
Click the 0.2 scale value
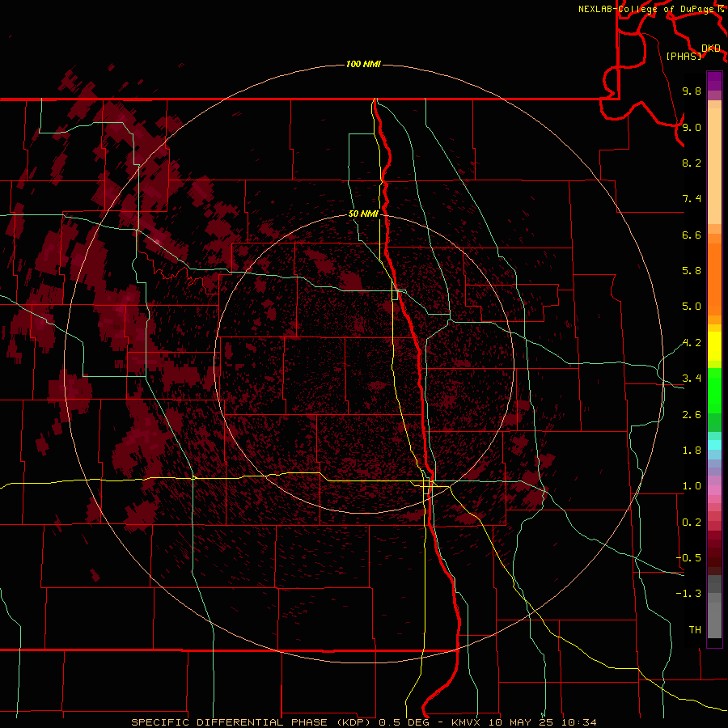692,523
